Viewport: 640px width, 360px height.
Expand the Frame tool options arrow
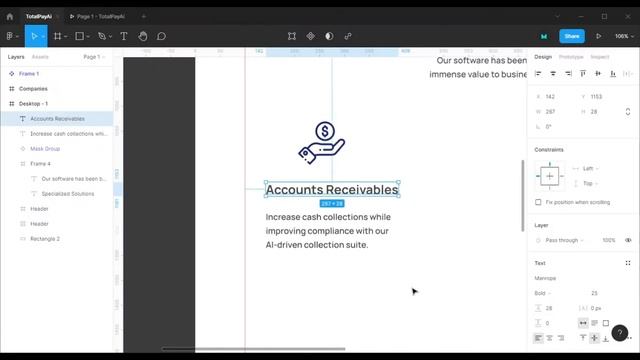tap(65, 37)
